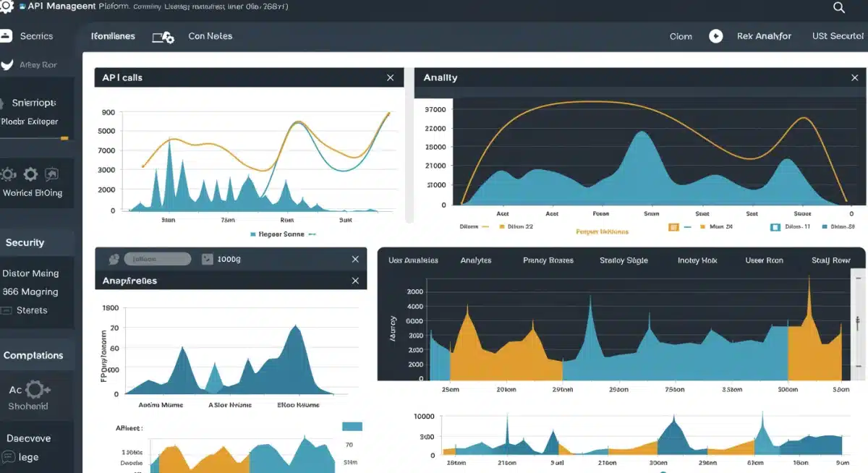Image resolution: width=868 pixels, height=473 pixels.
Task: Open the Itonlianes menu
Action: click(113, 35)
